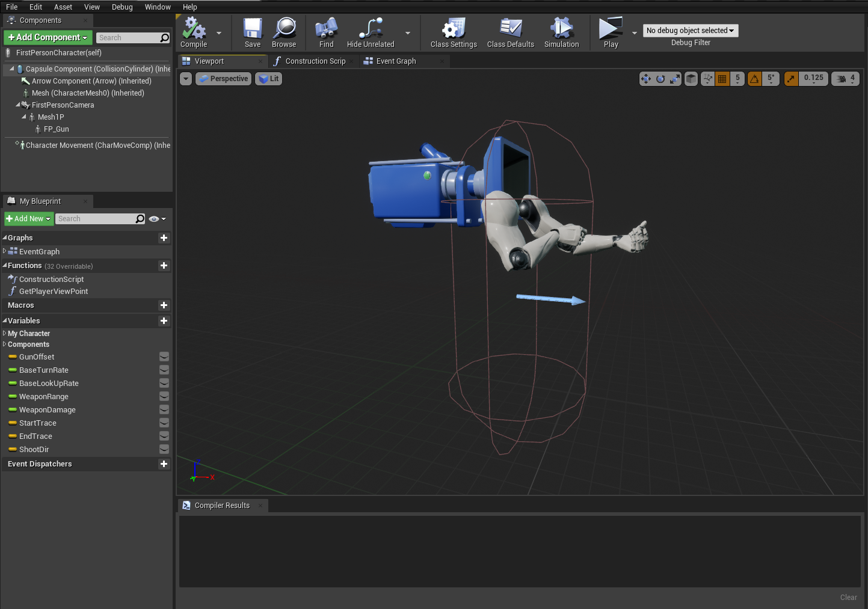The width and height of the screenshot is (868, 609).
Task: Open the Perspective view mode dropdown
Action: click(223, 79)
